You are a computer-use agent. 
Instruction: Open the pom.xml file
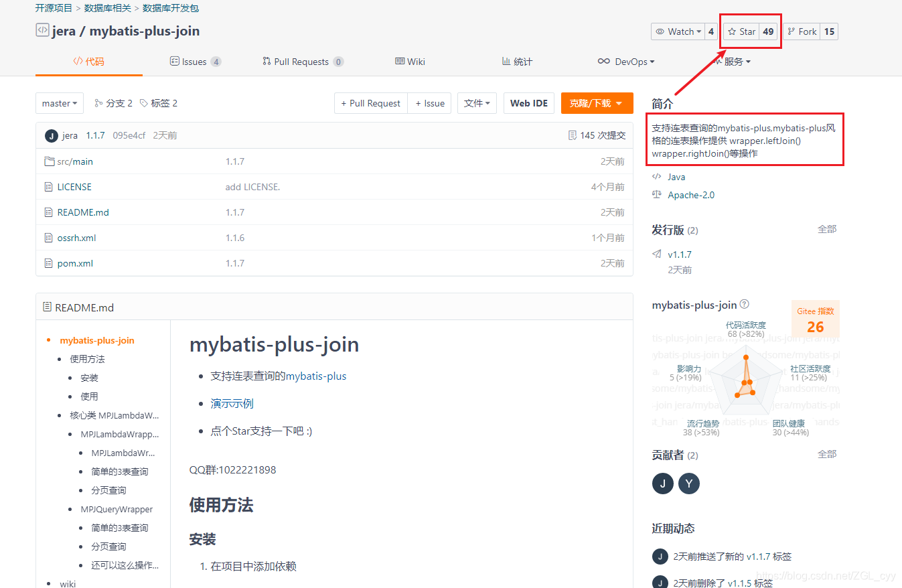click(75, 263)
